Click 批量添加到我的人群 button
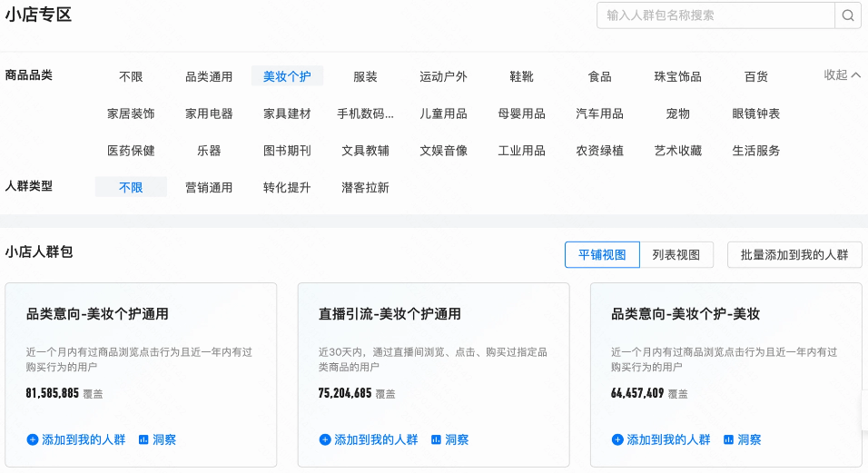 [x=794, y=255]
